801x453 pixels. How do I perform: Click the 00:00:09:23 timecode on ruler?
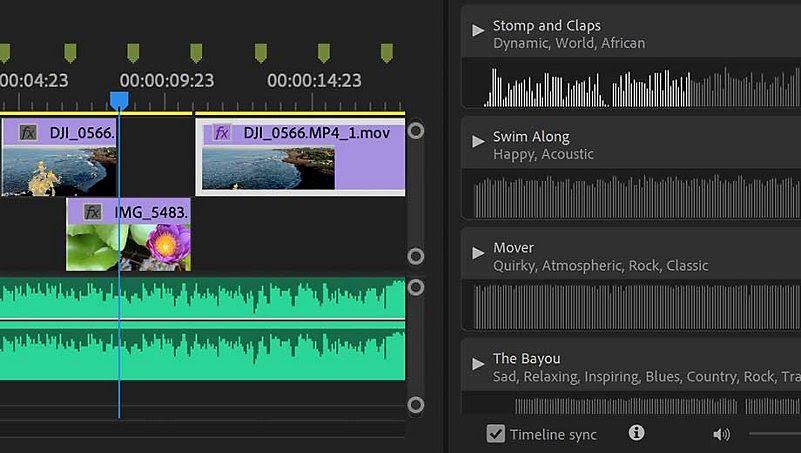coord(167,80)
